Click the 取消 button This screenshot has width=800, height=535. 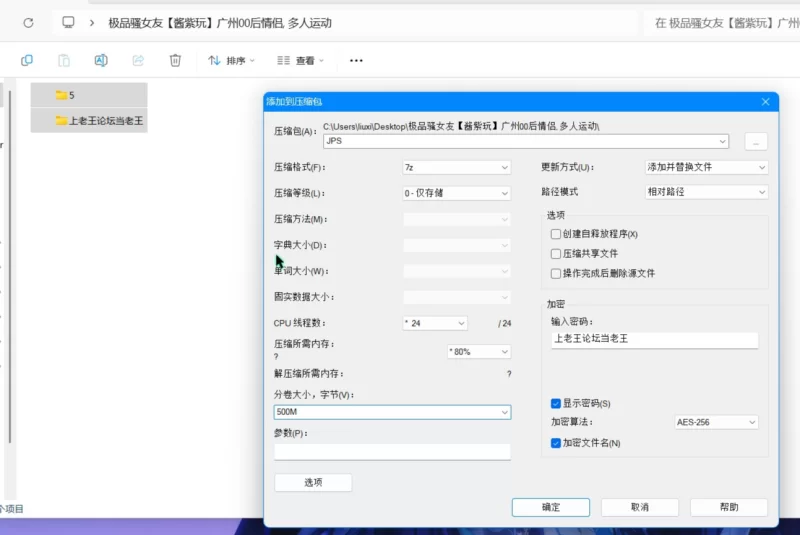[640, 507]
